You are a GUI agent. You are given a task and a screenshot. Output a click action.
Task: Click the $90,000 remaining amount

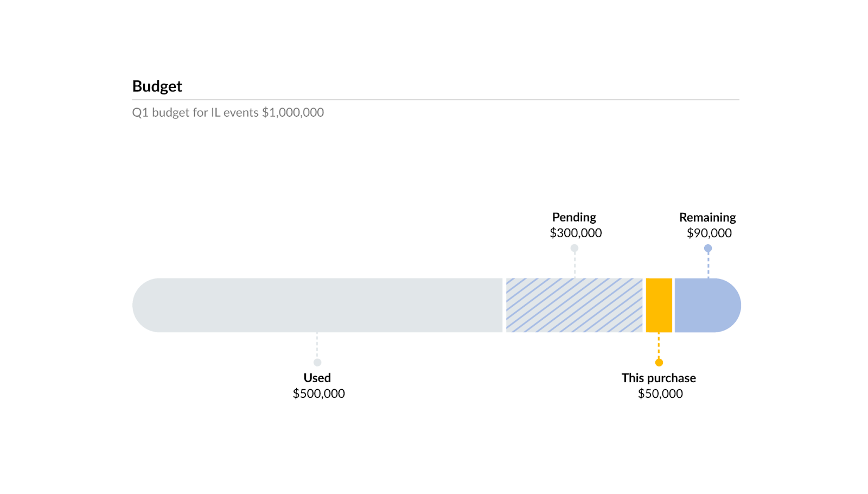click(709, 233)
